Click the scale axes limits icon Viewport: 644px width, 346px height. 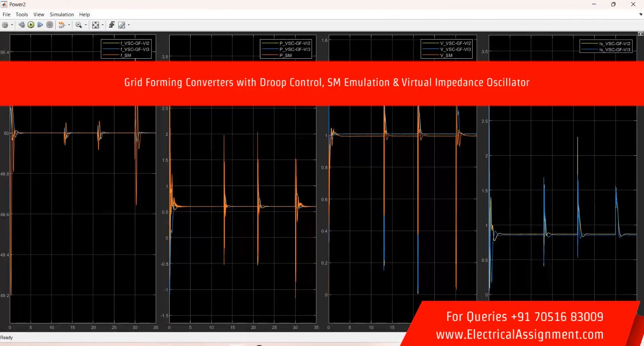tap(95, 25)
